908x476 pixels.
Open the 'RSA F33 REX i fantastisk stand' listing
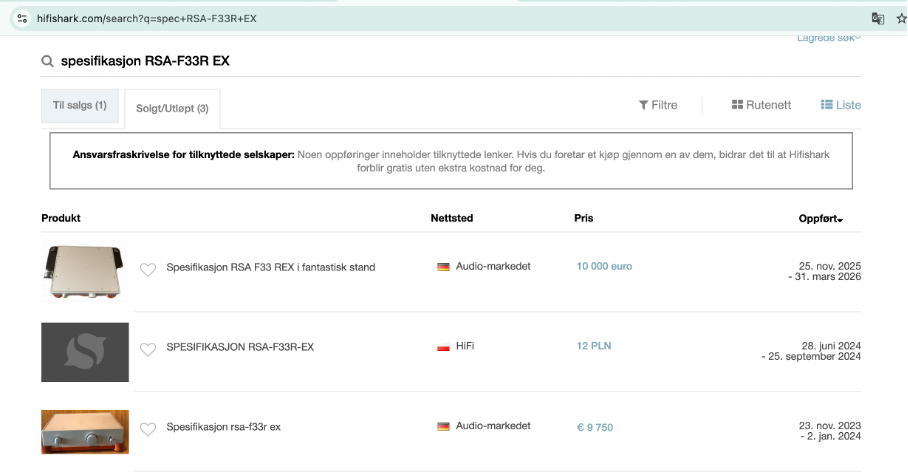pyautogui.click(x=270, y=268)
